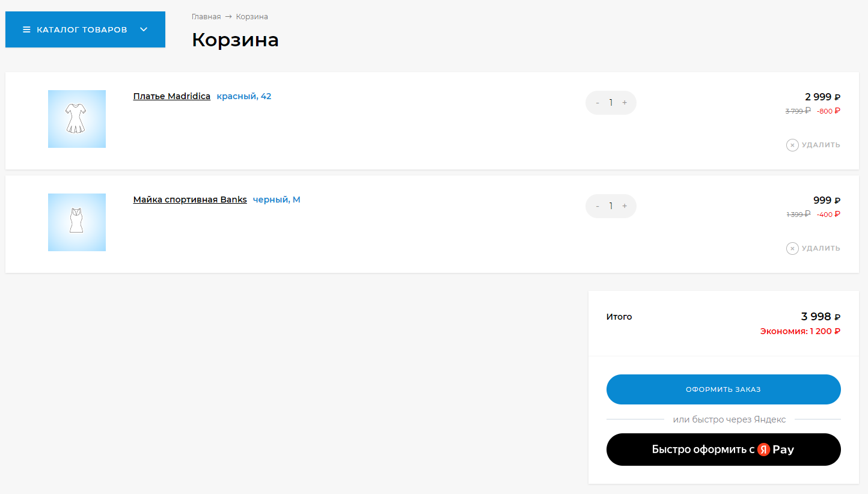Click the черный, M variant text
The height and width of the screenshot is (494, 868).
277,200
